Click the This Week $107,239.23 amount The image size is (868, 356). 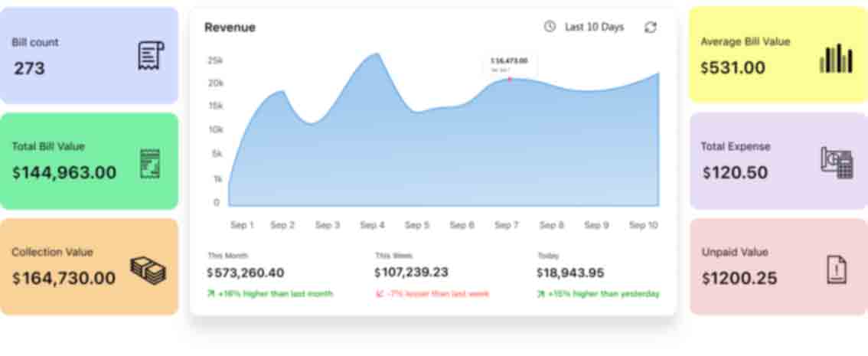click(x=411, y=273)
